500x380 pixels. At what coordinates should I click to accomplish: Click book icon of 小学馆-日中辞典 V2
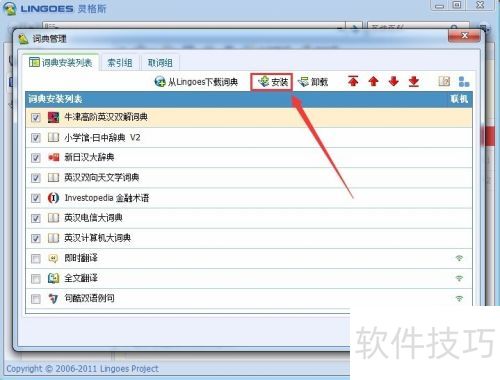click(53, 137)
